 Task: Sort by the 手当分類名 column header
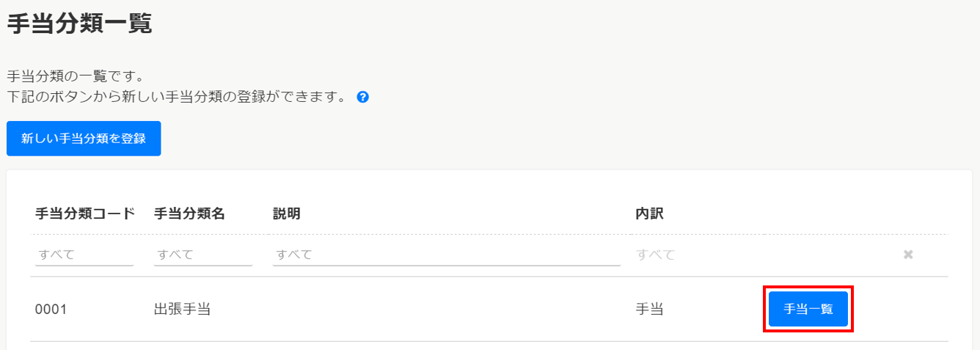[x=189, y=214]
